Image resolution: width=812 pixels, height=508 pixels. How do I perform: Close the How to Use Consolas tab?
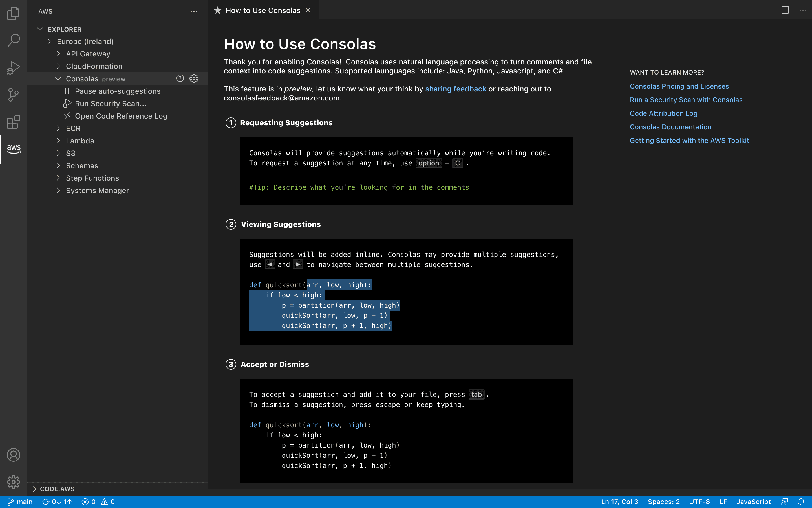pos(308,10)
